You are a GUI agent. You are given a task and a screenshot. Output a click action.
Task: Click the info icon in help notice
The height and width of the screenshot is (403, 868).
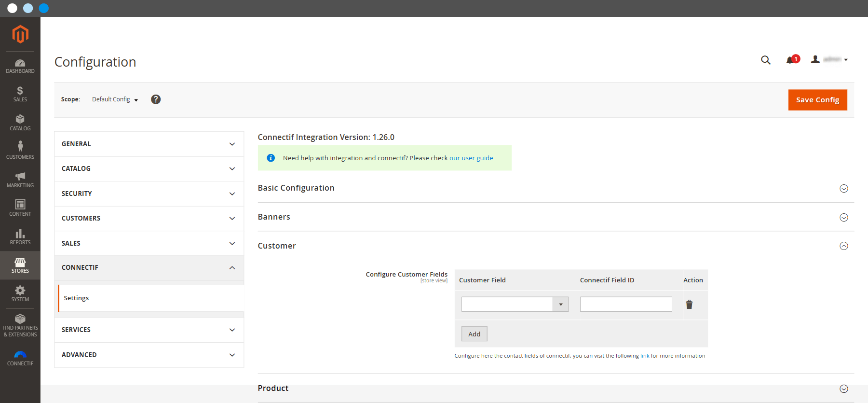[271, 158]
